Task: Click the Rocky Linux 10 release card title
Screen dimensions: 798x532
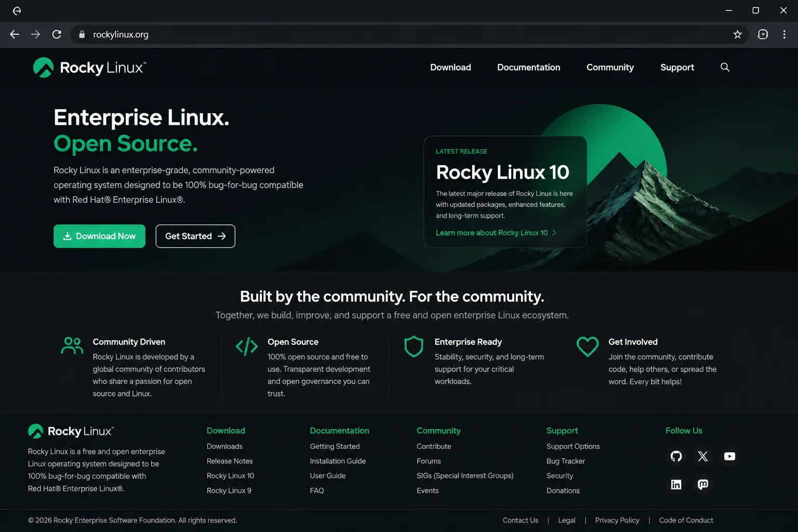Action: [x=502, y=172]
